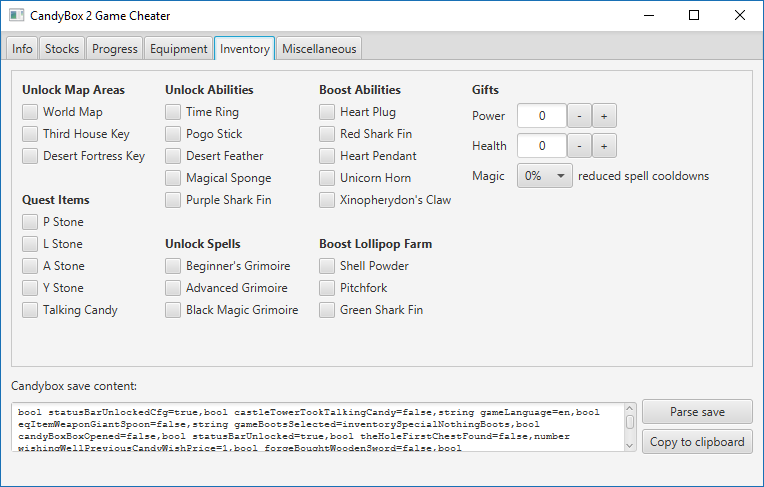Tick the Heart Pendant checkbox
Viewport: 764px width, 487px height.
tap(327, 156)
